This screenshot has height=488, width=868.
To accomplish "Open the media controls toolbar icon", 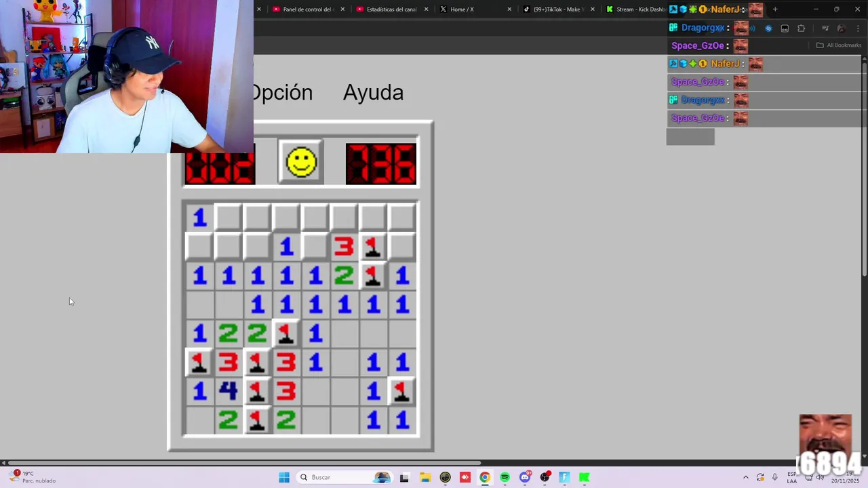I will tap(825, 28).
